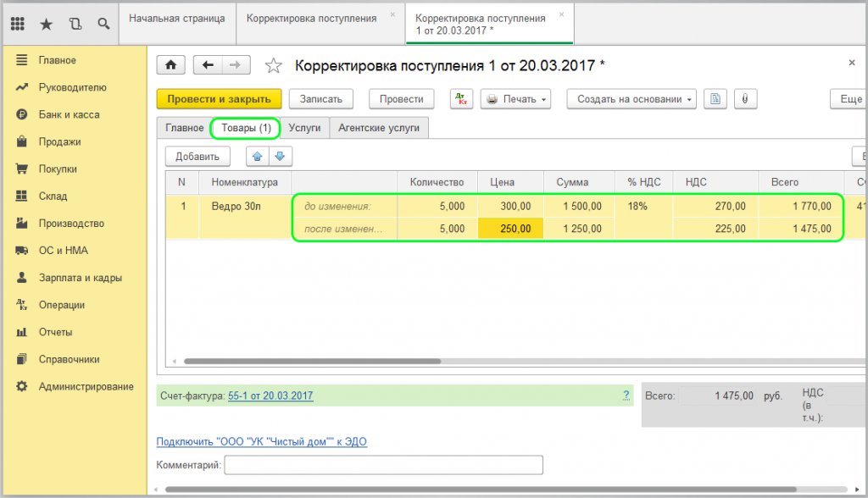The width and height of the screenshot is (868, 498).
Task: Move row up with blue arrow
Action: tap(258, 157)
